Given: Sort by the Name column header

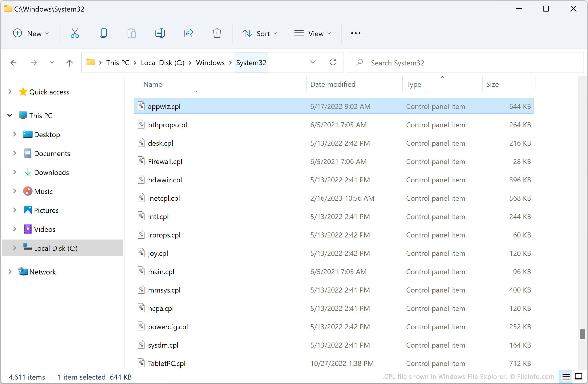Looking at the screenshot, I should 153,84.
